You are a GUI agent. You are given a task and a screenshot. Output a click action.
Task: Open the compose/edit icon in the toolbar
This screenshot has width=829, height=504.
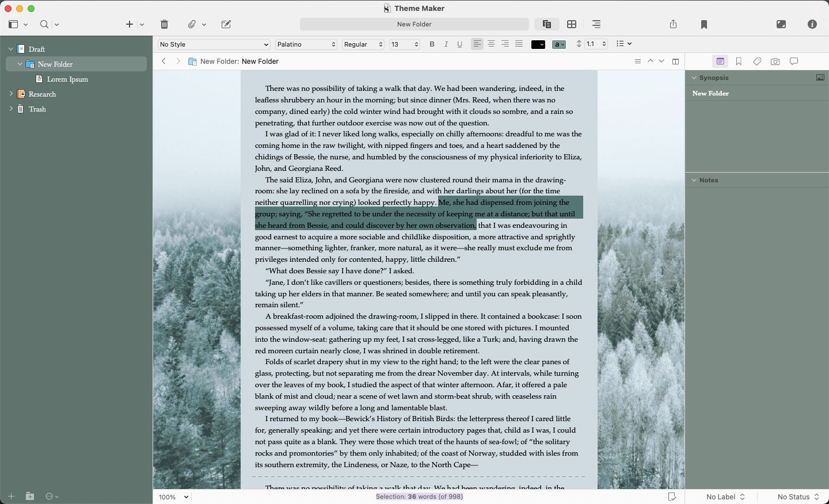(226, 24)
